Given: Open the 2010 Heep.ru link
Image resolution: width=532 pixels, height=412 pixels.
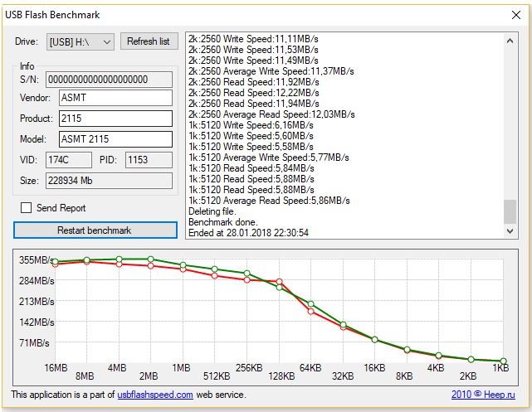Looking at the screenshot, I should (483, 395).
